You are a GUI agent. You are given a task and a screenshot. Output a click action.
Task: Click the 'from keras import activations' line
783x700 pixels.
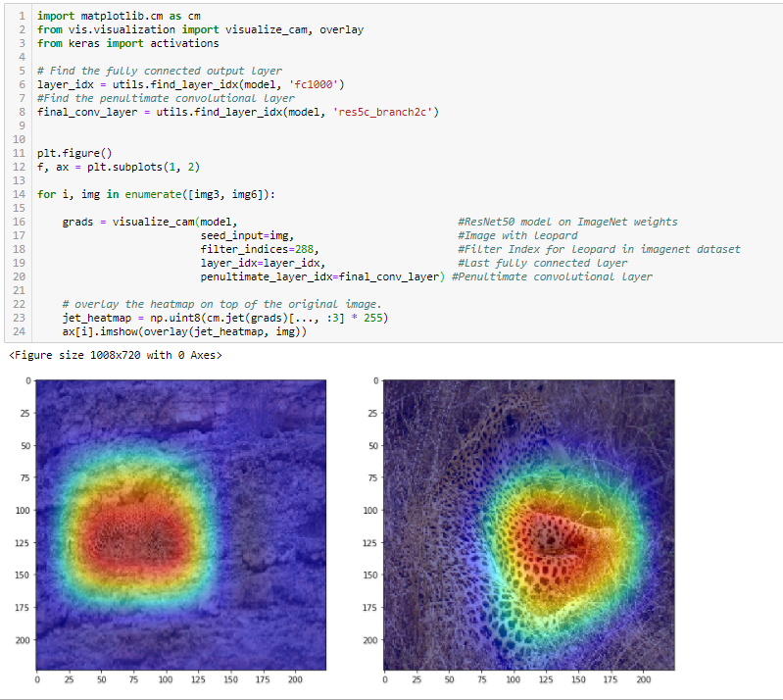pyautogui.click(x=127, y=43)
